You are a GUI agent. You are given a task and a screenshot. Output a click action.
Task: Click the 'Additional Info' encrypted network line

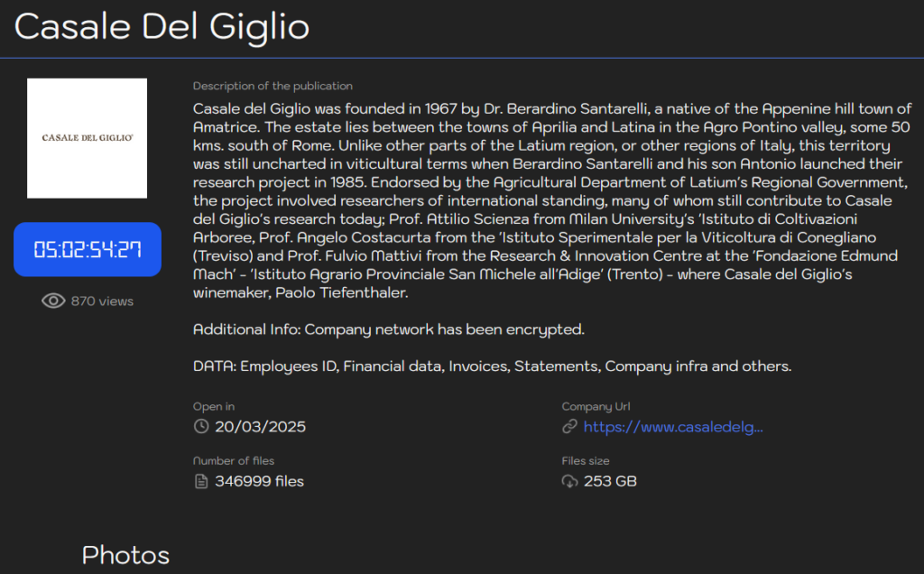point(389,329)
